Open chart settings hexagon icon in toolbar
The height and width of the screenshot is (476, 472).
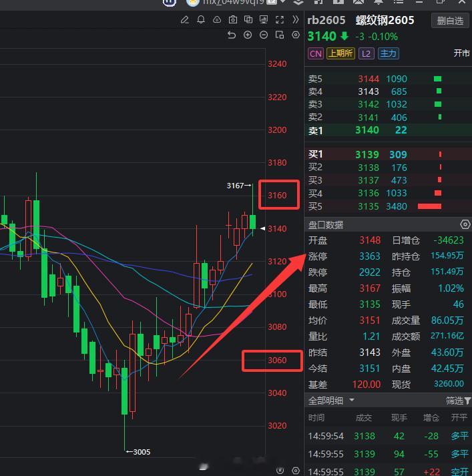296,35
